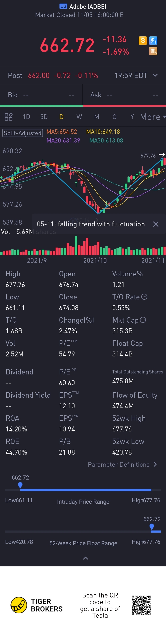Tap the falling trend with fluctuation message
Image resolution: width=166 pixels, height=644 pixels.
click(x=91, y=224)
